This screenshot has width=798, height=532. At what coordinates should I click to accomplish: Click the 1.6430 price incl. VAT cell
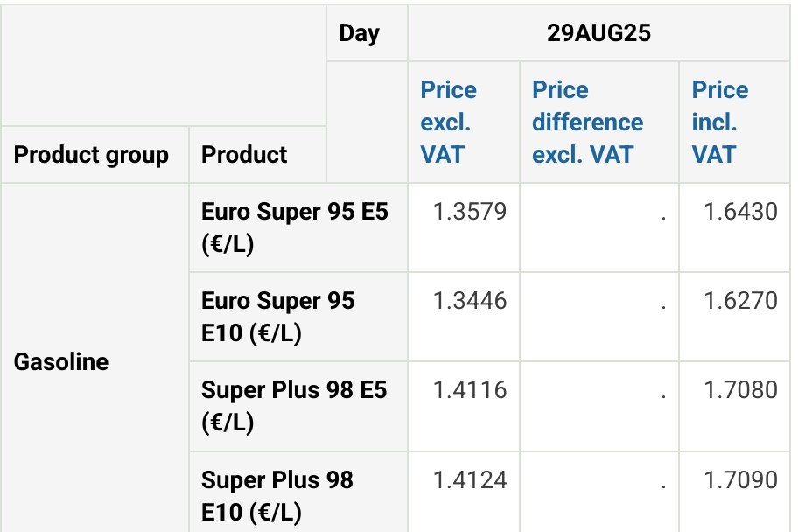pos(740,212)
